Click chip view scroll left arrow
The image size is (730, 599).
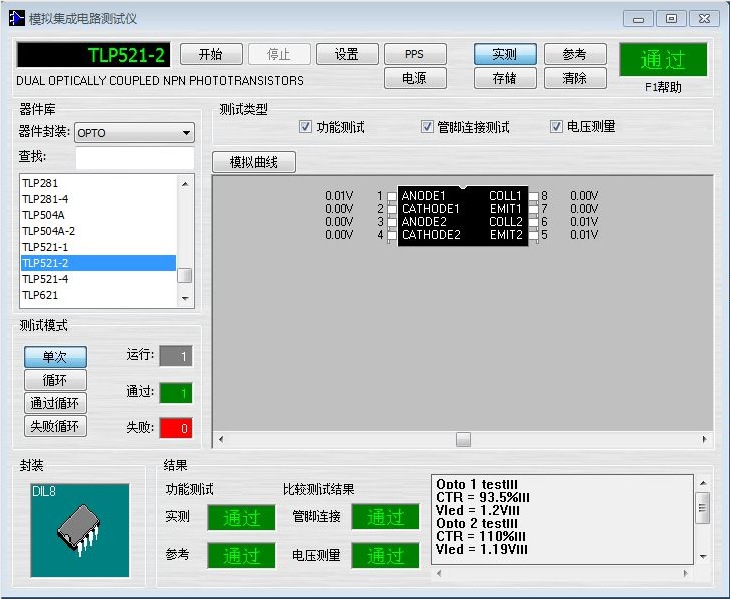tap(221, 439)
